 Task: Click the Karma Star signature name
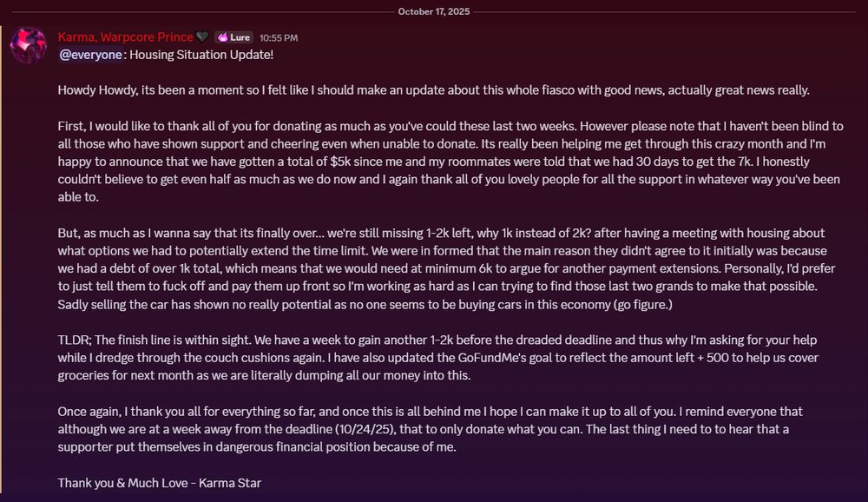coord(230,483)
